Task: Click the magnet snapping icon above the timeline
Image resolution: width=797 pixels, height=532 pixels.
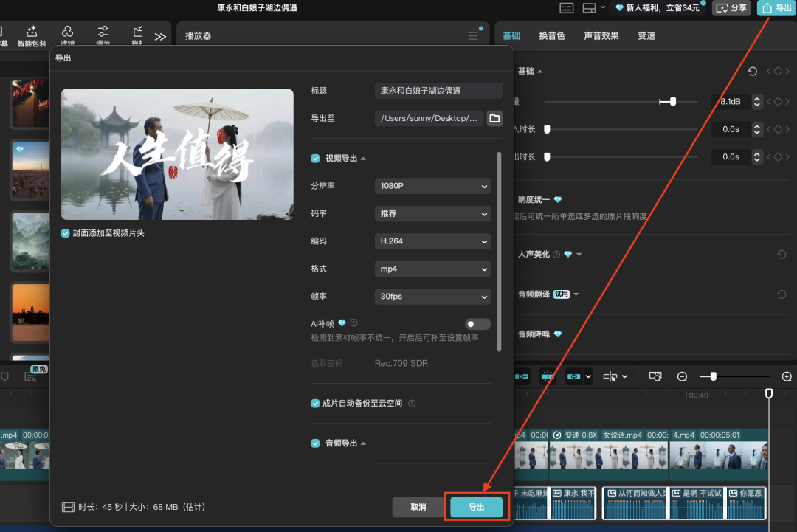Action: point(548,376)
